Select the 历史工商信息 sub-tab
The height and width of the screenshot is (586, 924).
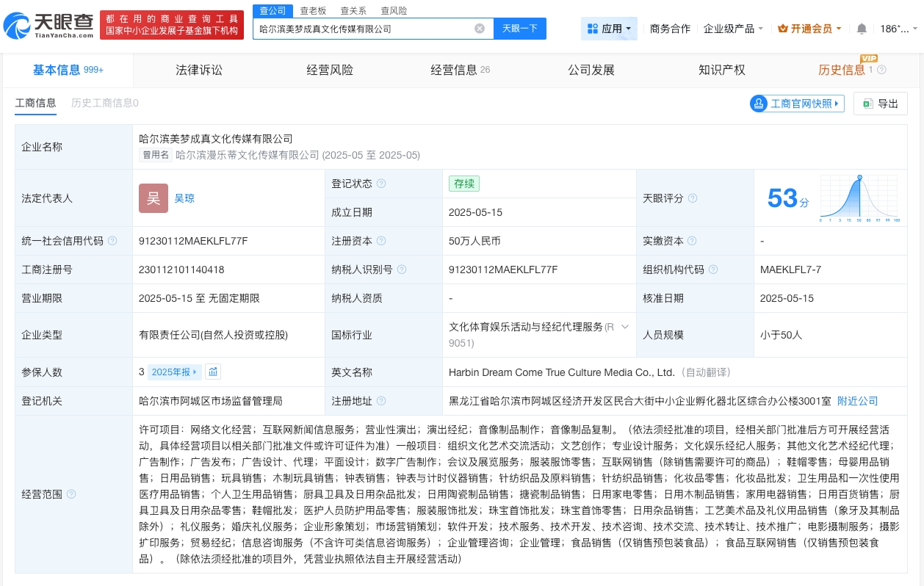[x=105, y=103]
